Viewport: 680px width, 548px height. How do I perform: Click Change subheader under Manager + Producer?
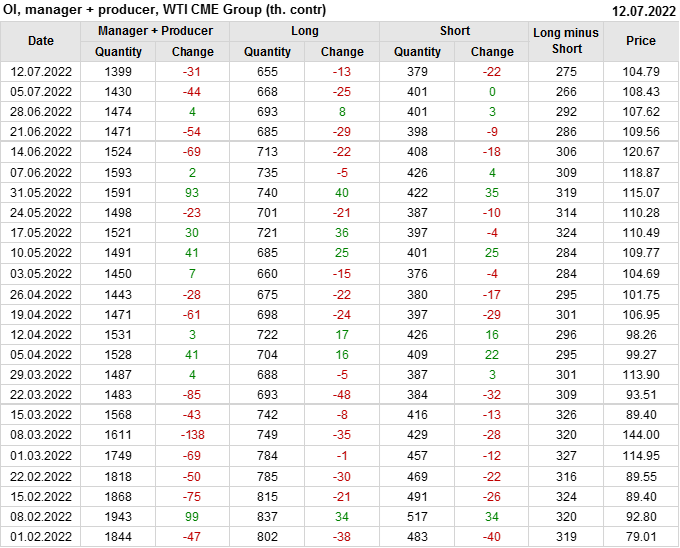click(x=192, y=52)
